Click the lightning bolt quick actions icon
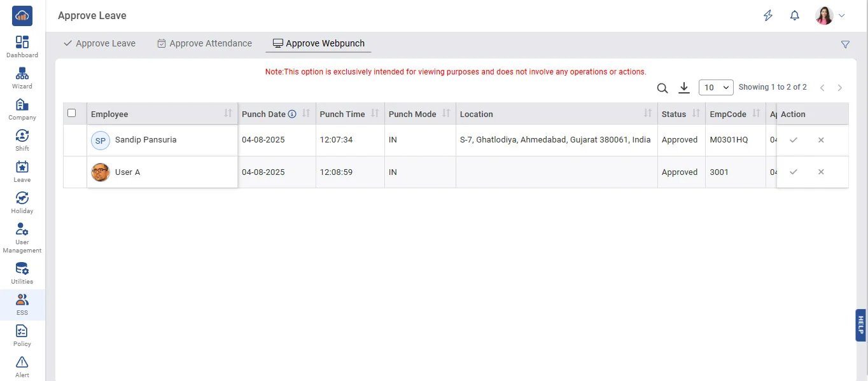868x381 pixels. pos(768,16)
